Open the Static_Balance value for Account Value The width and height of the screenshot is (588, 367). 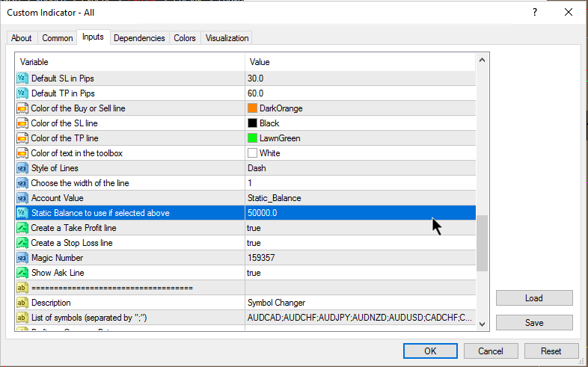tap(360, 198)
